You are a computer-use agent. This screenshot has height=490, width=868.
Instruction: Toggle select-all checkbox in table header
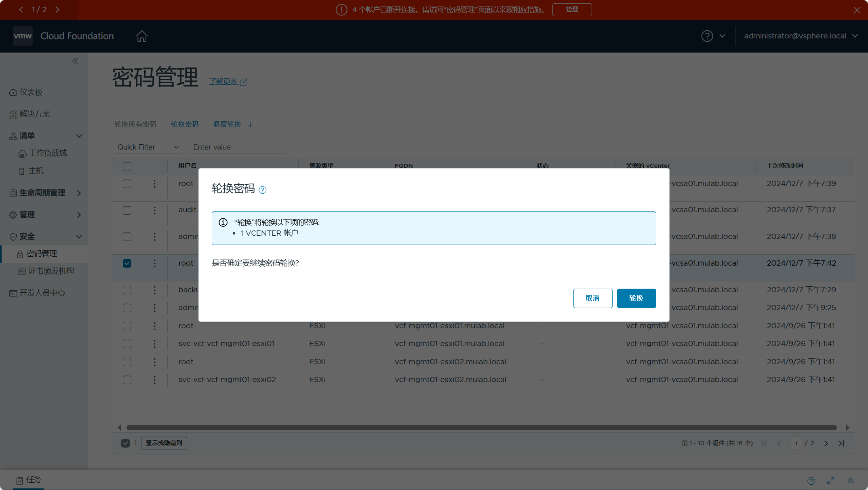coord(127,166)
